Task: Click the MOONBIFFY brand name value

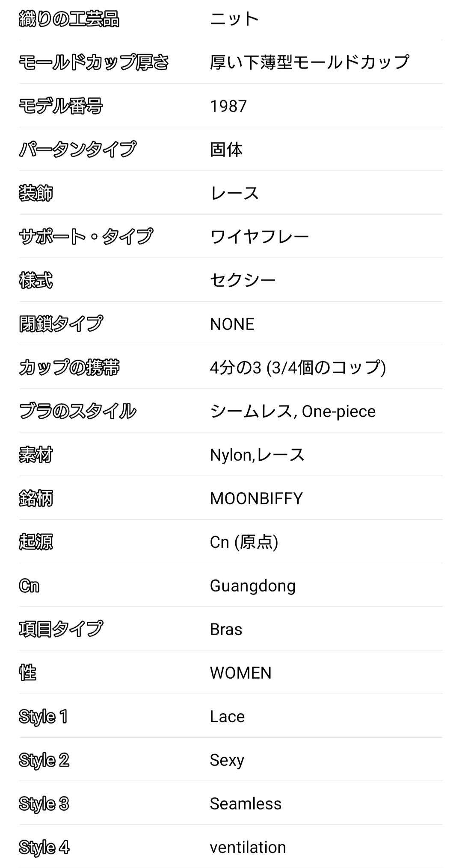Action: pos(256,498)
